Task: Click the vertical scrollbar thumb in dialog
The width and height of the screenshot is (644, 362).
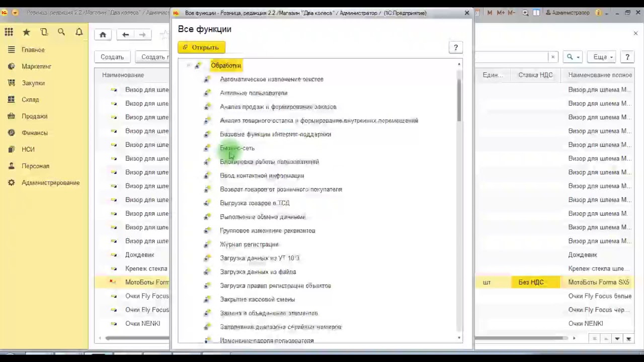Action: 459,101
